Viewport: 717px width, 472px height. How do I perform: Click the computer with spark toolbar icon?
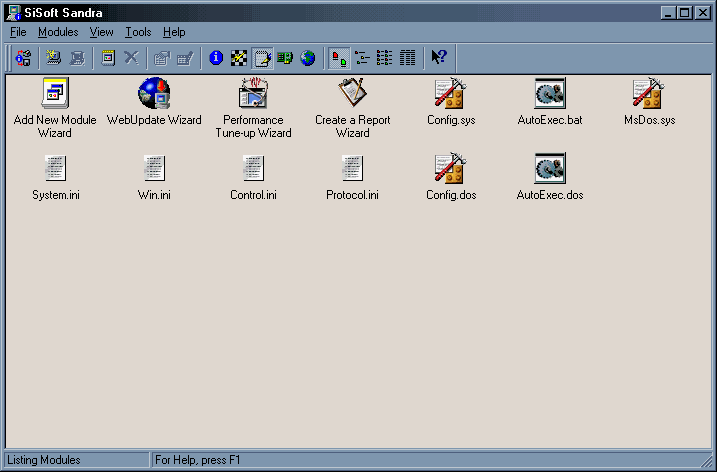point(54,58)
